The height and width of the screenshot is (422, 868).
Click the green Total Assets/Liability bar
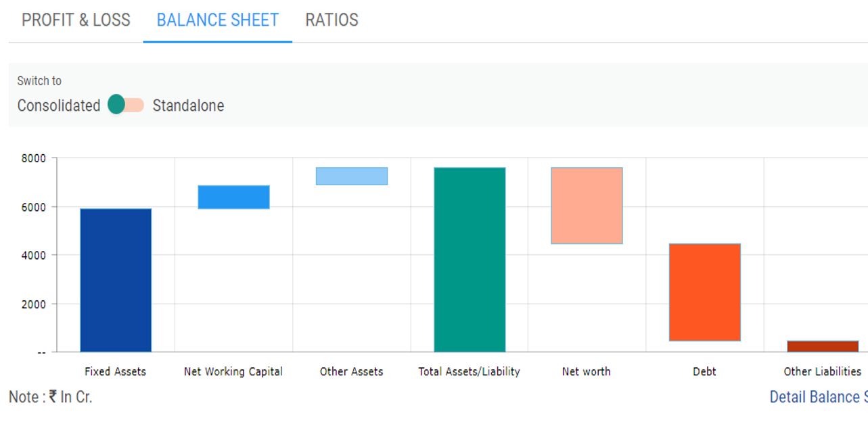(470, 260)
